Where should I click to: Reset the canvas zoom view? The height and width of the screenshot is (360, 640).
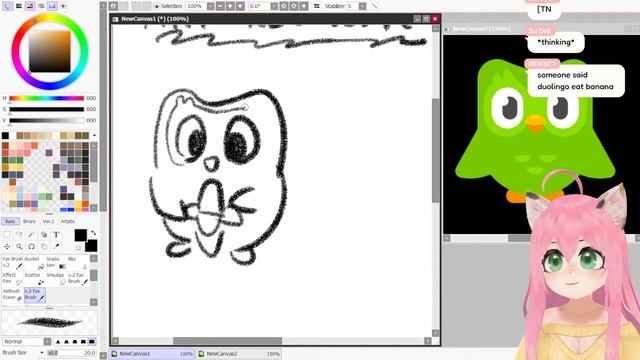point(240,6)
